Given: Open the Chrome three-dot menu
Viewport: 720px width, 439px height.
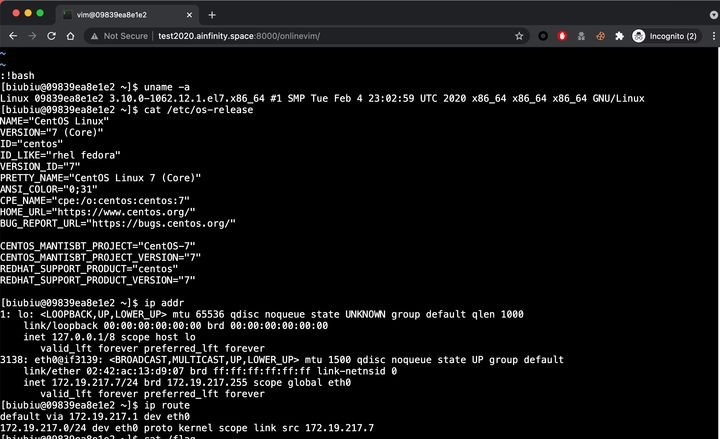Looking at the screenshot, I should 713,36.
